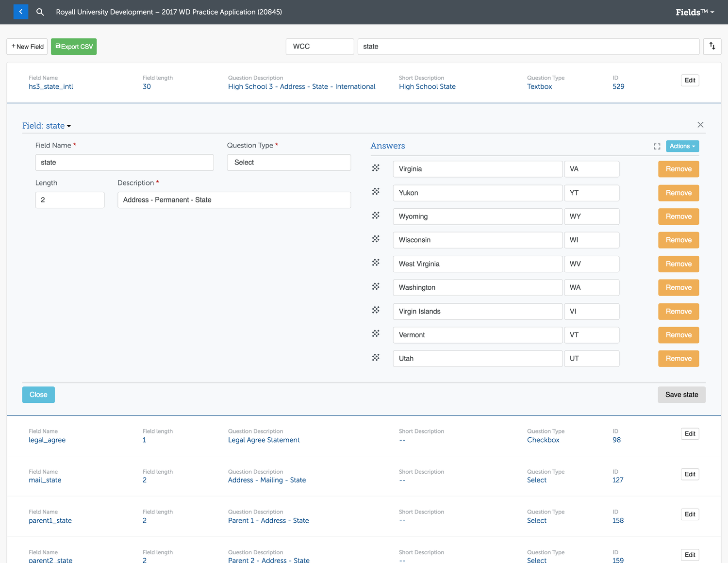Click the blue back arrow button
The image size is (728, 563).
(21, 12)
